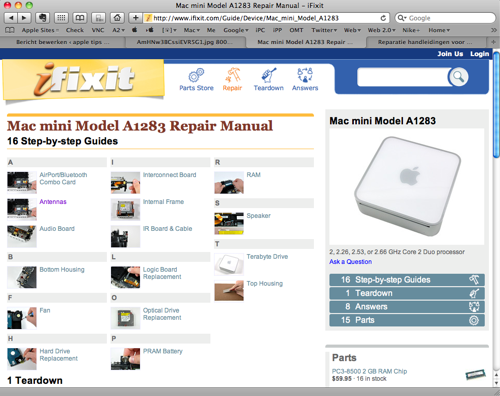
Task: Click the Check bookmark
Action: [75, 30]
